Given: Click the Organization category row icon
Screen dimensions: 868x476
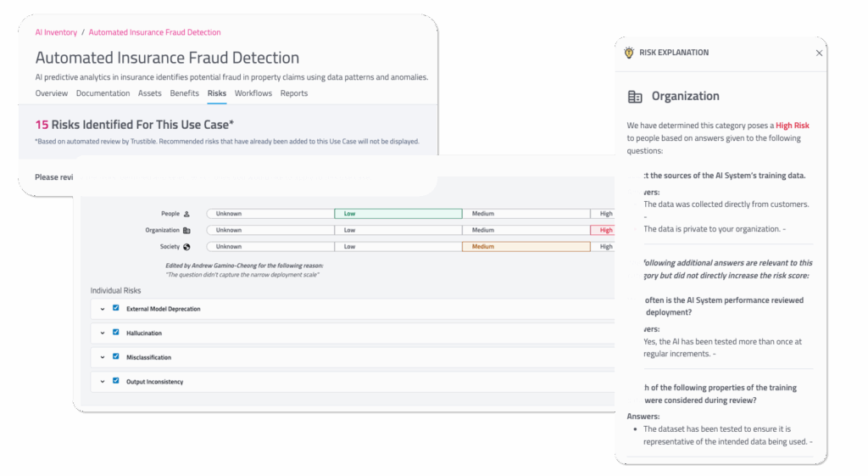Looking at the screenshot, I should pyautogui.click(x=186, y=230).
